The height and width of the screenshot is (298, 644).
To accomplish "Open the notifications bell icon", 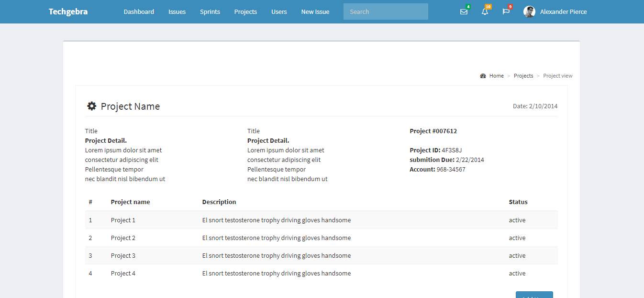I will coord(485,12).
